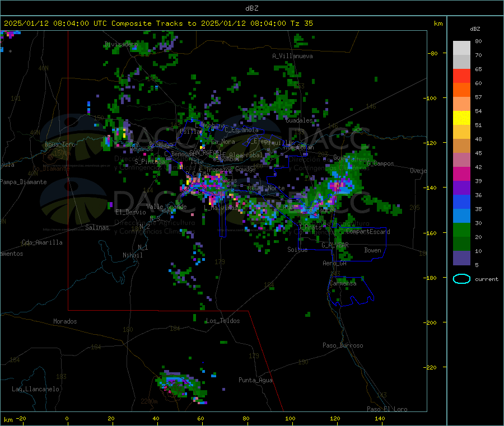This screenshot has width=504, height=426.
Task: Click the 'current' legend label
Action: point(487,279)
